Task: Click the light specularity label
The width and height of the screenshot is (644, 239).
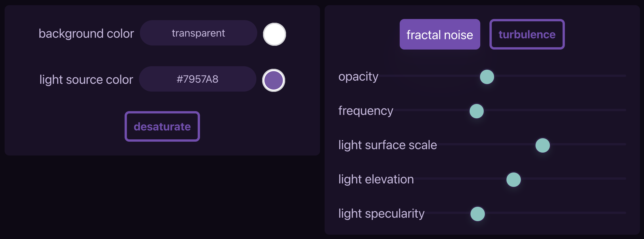Action: click(x=381, y=214)
